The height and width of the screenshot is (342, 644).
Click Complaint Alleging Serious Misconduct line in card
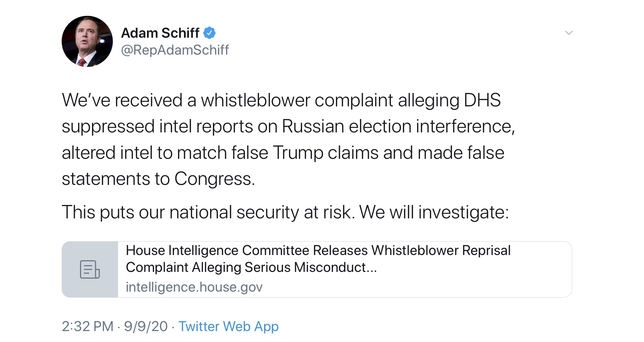tap(251, 267)
